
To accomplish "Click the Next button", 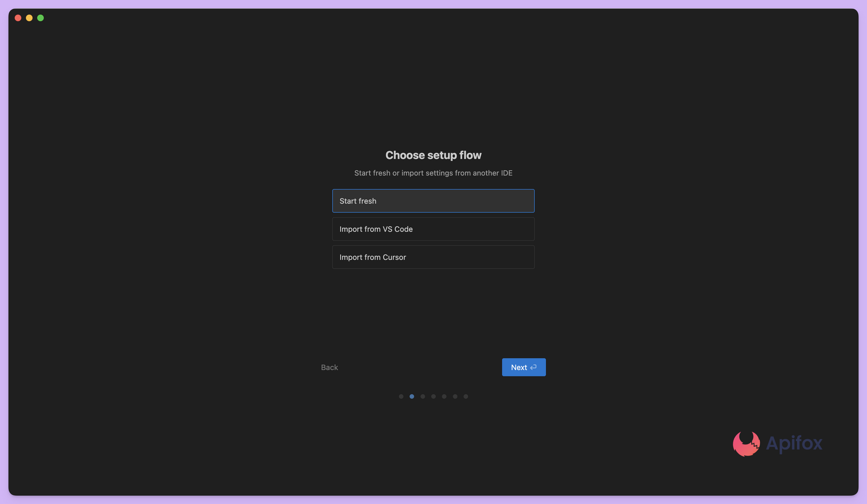I will (523, 367).
